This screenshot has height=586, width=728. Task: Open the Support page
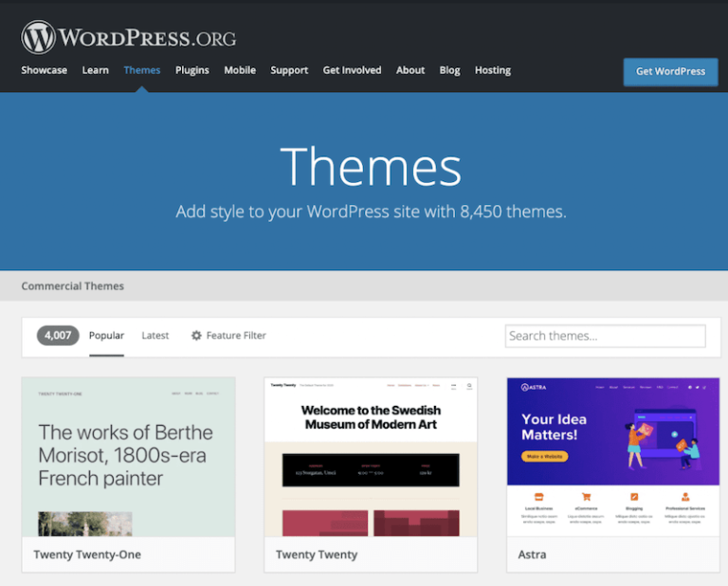[x=289, y=70]
